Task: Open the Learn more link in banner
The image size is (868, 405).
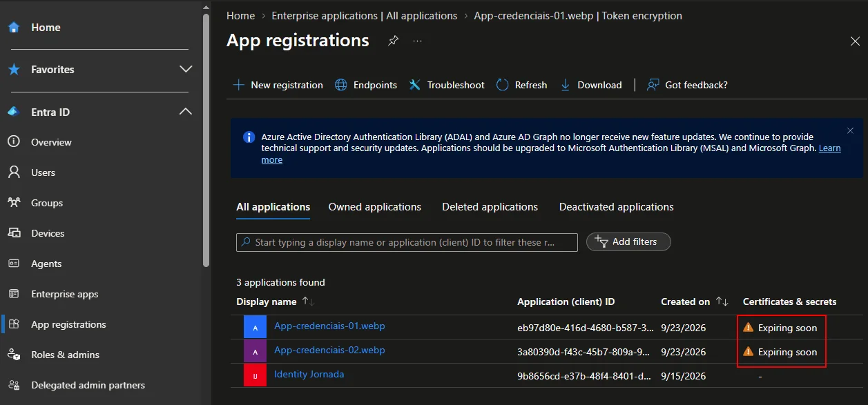Action: click(x=829, y=148)
